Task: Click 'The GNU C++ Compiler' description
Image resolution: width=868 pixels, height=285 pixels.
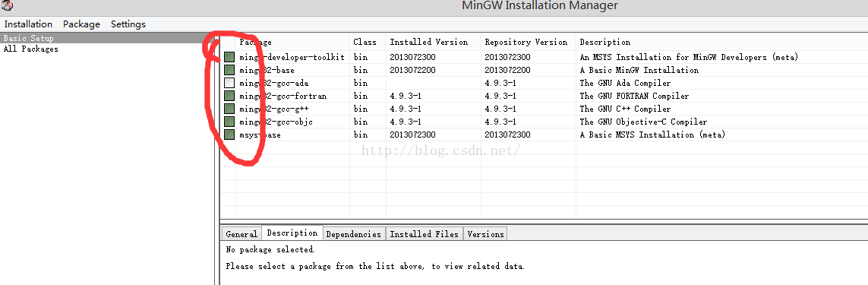Action: (x=625, y=109)
